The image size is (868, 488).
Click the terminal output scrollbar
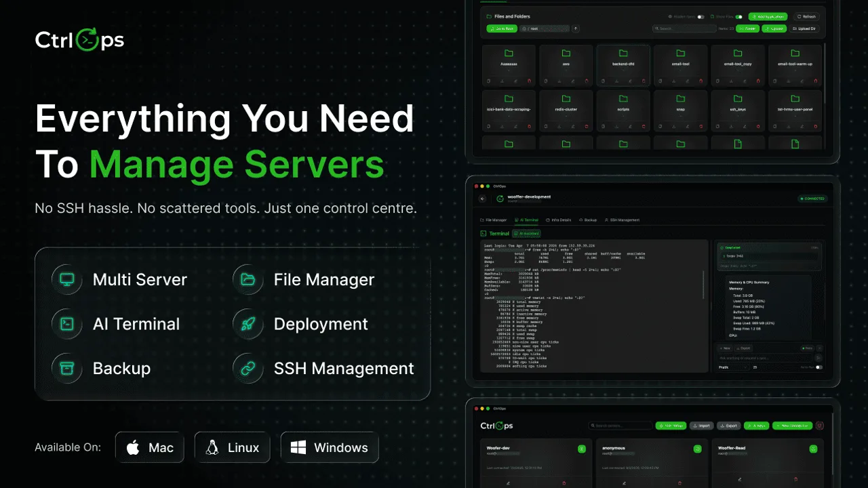(703, 285)
